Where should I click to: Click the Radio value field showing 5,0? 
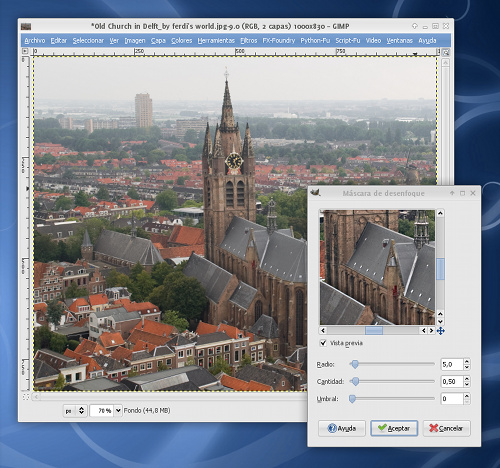click(452, 364)
